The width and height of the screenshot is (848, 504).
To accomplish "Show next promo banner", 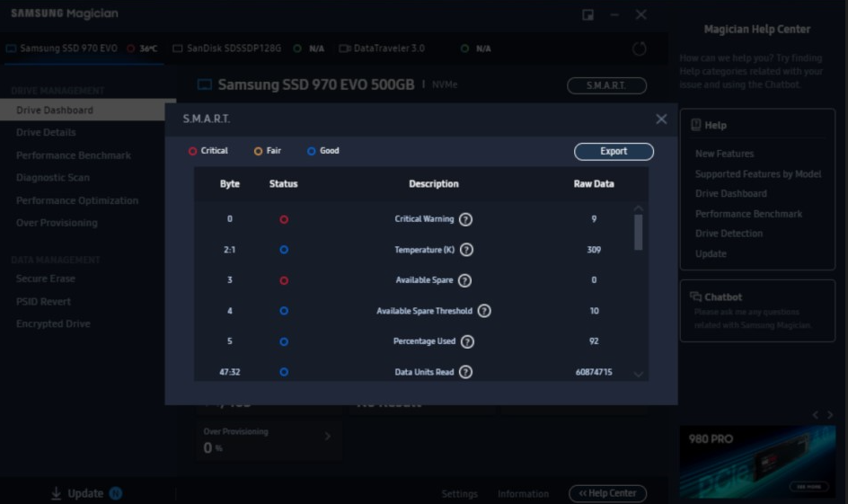I will 830,415.
